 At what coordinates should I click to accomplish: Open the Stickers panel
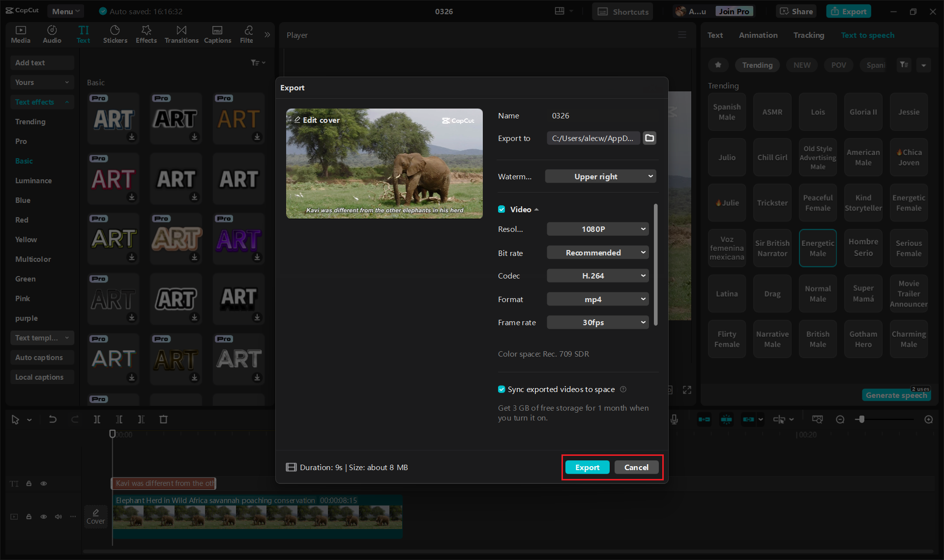tap(115, 34)
